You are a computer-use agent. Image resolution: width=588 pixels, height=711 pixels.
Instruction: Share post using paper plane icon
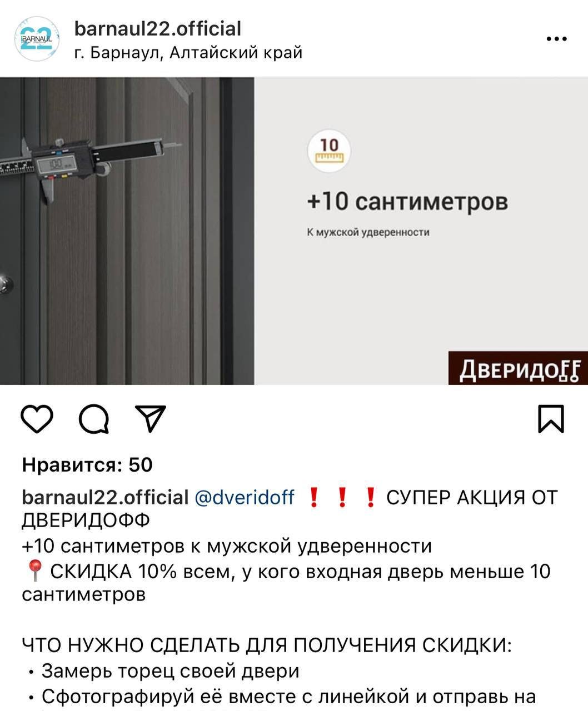tap(151, 419)
